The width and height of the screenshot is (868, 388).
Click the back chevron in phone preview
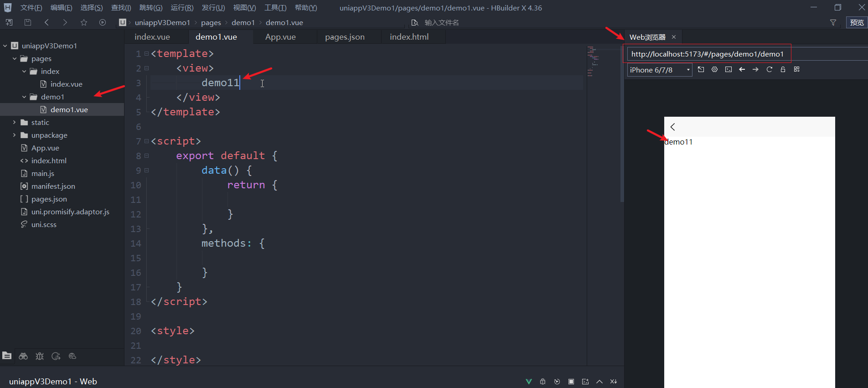[x=672, y=127]
